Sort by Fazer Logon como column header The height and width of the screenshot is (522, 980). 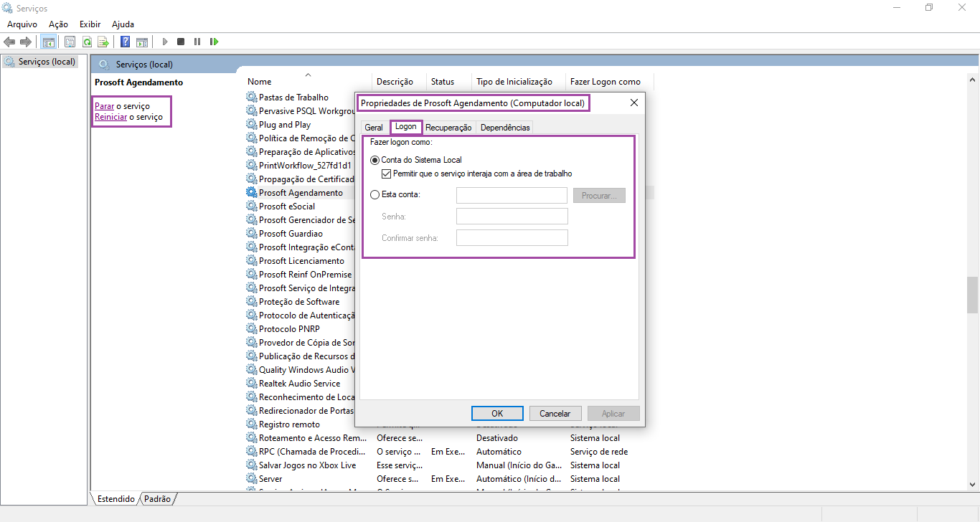pos(610,82)
